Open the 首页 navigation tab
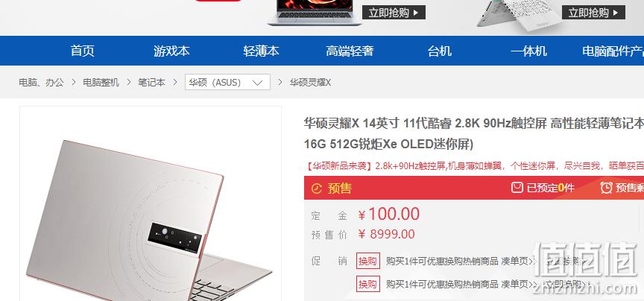 tap(83, 51)
